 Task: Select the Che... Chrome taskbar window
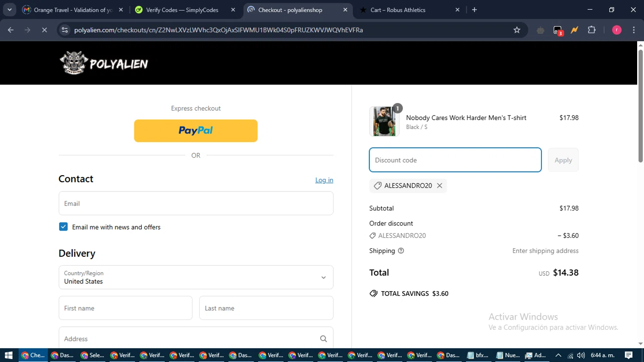click(33, 355)
